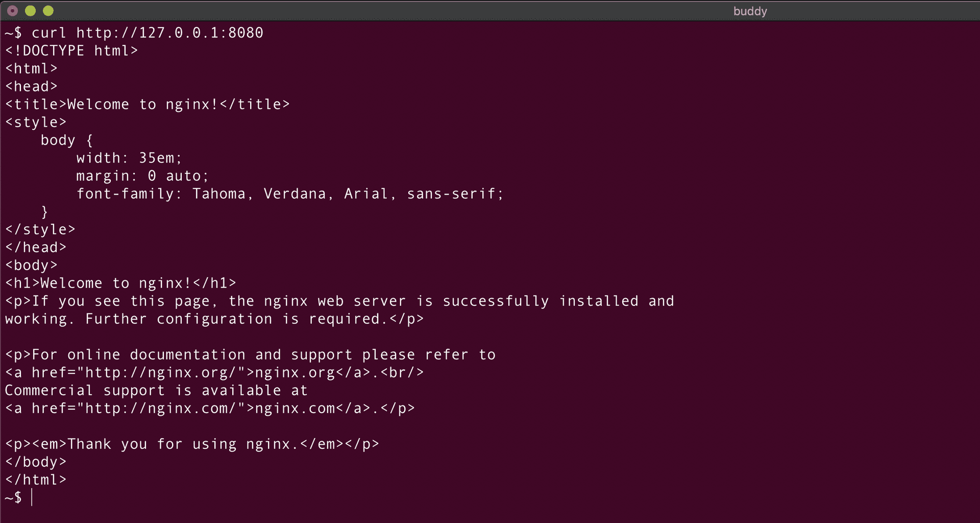The height and width of the screenshot is (523, 980).
Task: Close the buddy terminal window
Action: [13, 11]
